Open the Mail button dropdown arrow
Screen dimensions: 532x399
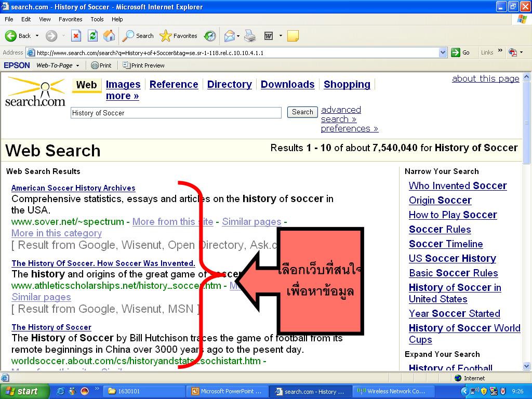[238, 36]
